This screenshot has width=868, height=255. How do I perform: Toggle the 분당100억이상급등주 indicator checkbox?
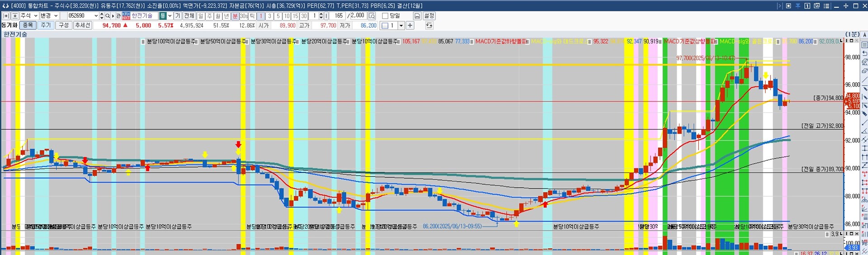[143, 42]
